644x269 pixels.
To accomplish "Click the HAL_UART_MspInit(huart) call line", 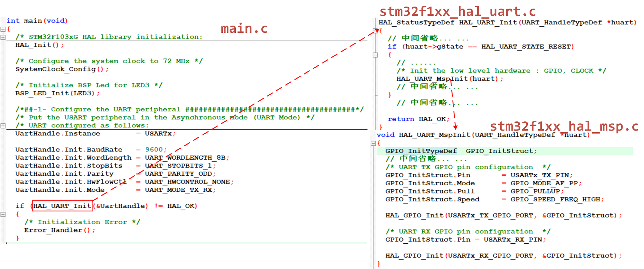I will point(449,79).
